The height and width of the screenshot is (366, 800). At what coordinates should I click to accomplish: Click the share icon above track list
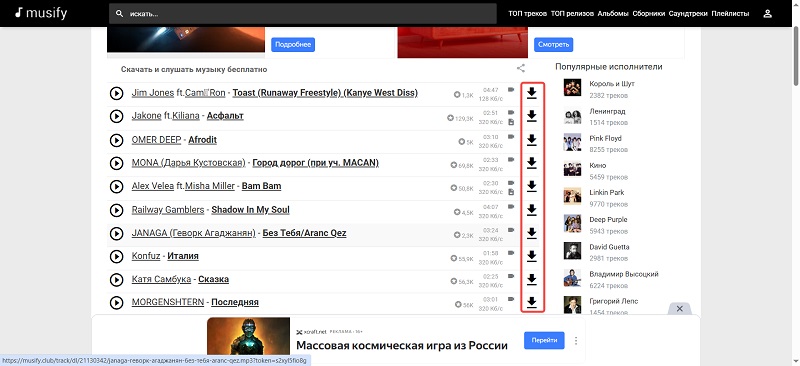[520, 68]
